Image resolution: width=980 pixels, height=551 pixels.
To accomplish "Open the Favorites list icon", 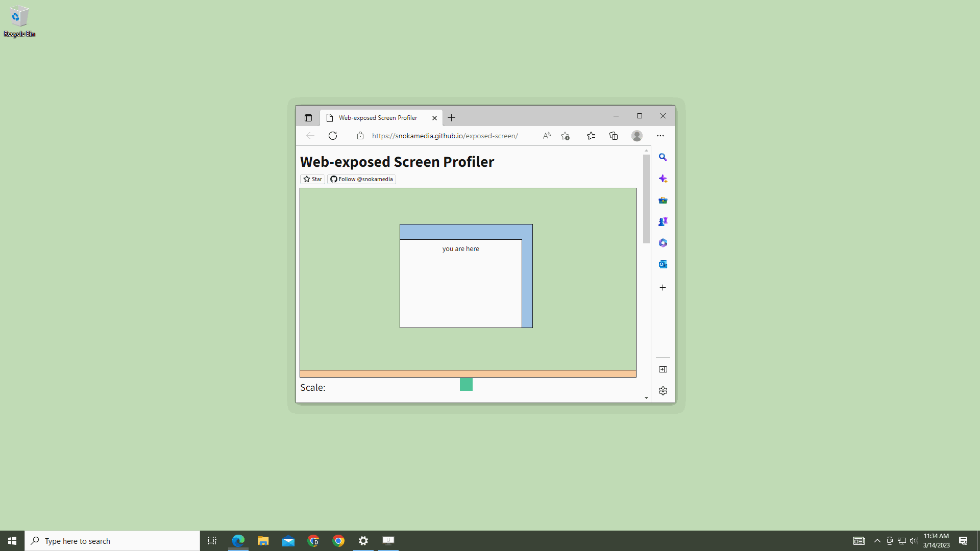I will [x=591, y=136].
